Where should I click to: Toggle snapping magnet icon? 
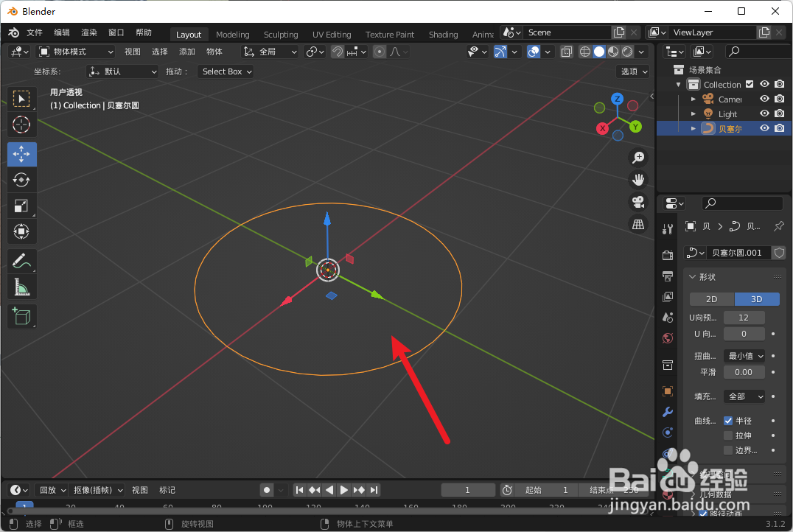point(338,52)
